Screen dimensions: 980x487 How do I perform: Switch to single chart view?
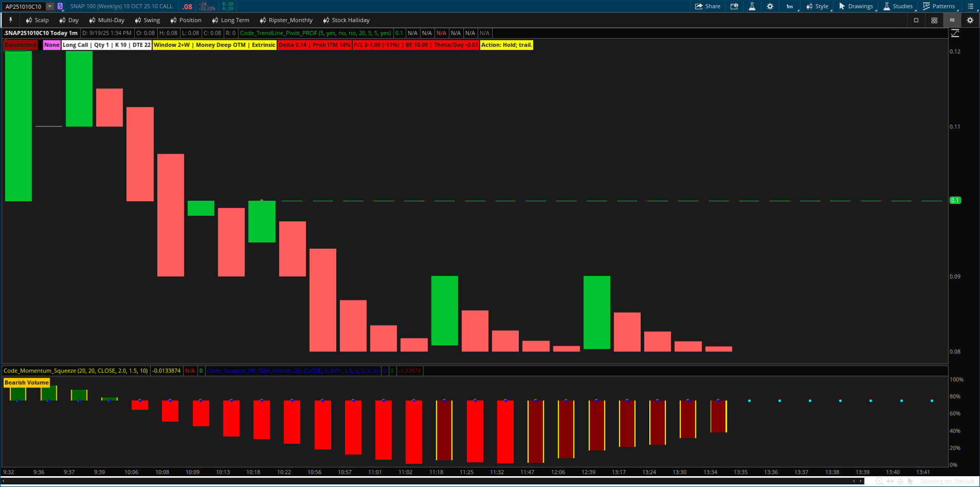point(916,20)
